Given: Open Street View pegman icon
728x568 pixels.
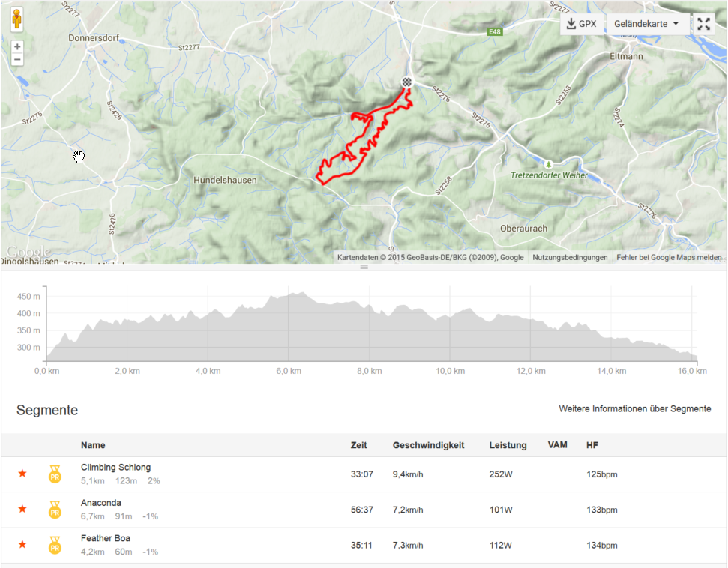Looking at the screenshot, I should [16, 19].
